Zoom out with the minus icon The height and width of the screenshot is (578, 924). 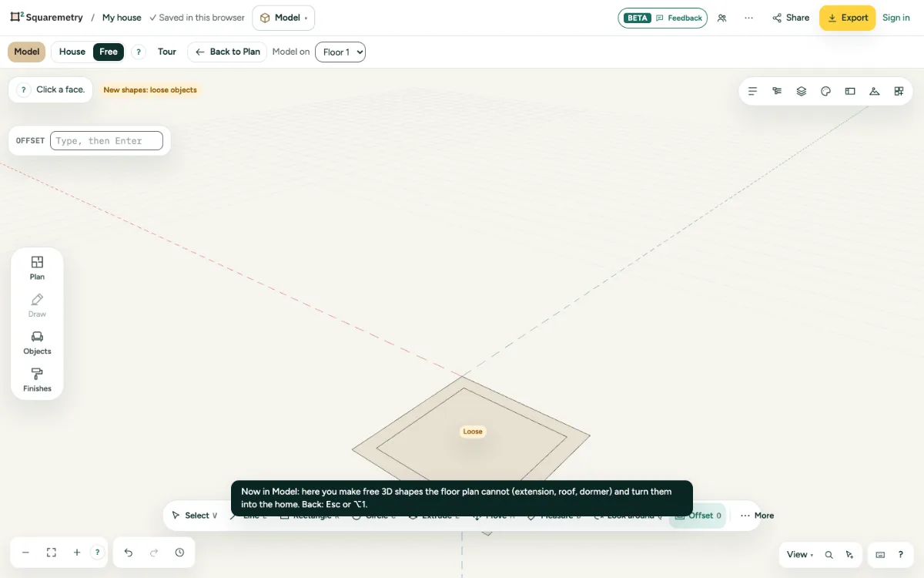(25, 553)
